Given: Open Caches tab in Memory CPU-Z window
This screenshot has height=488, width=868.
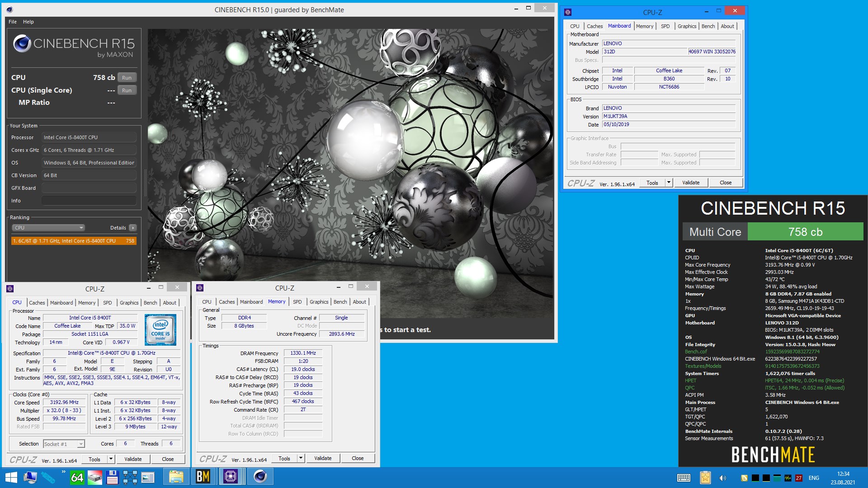Looking at the screenshot, I should (226, 302).
